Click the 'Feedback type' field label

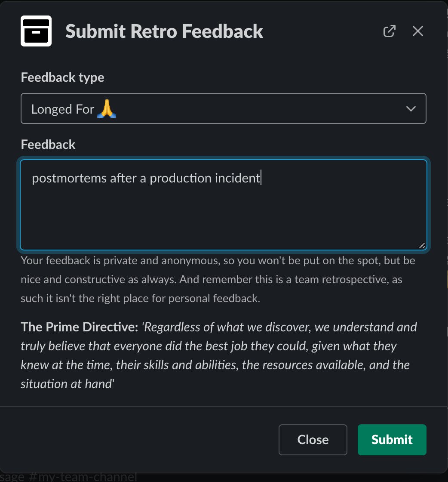(62, 77)
